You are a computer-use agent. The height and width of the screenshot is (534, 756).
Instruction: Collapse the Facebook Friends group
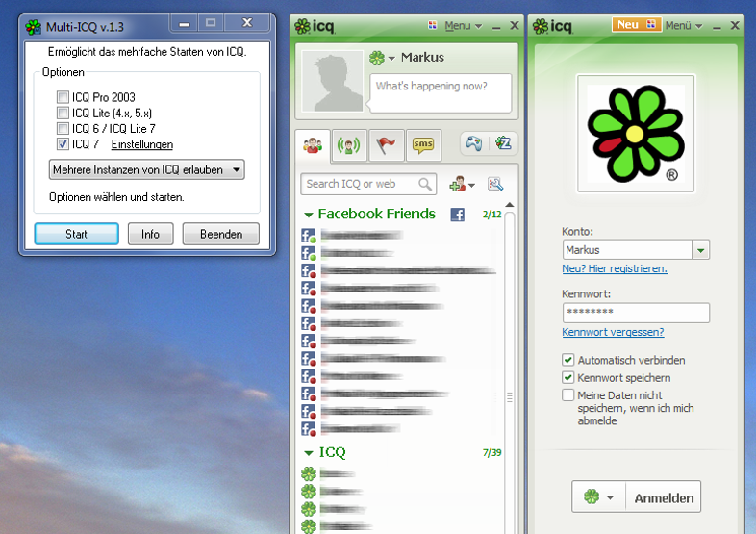click(309, 215)
